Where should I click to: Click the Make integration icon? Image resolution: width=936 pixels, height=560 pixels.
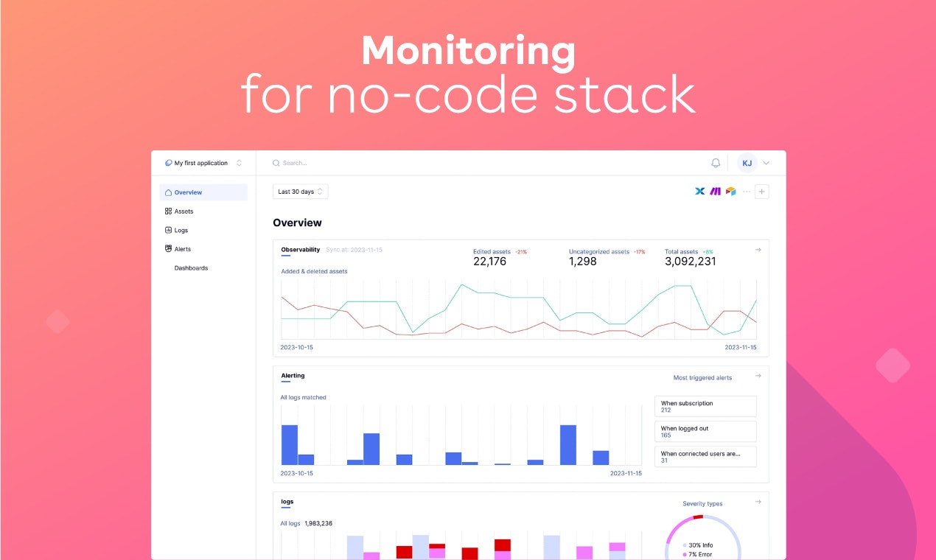pyautogui.click(x=716, y=192)
